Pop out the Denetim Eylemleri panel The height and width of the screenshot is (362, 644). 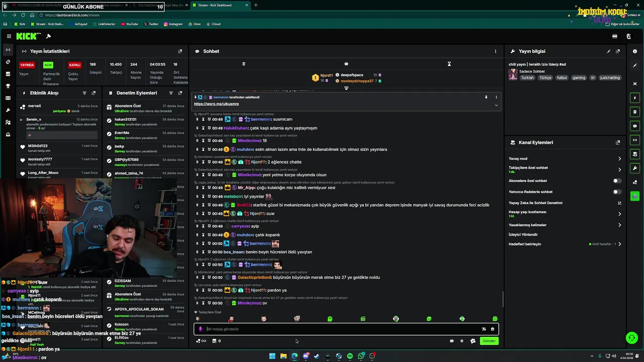coord(180,93)
